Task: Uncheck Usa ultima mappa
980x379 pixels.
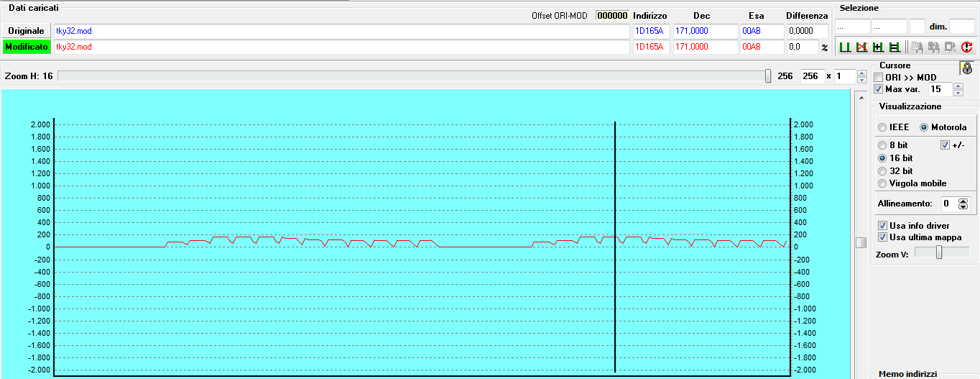Action: (x=882, y=237)
